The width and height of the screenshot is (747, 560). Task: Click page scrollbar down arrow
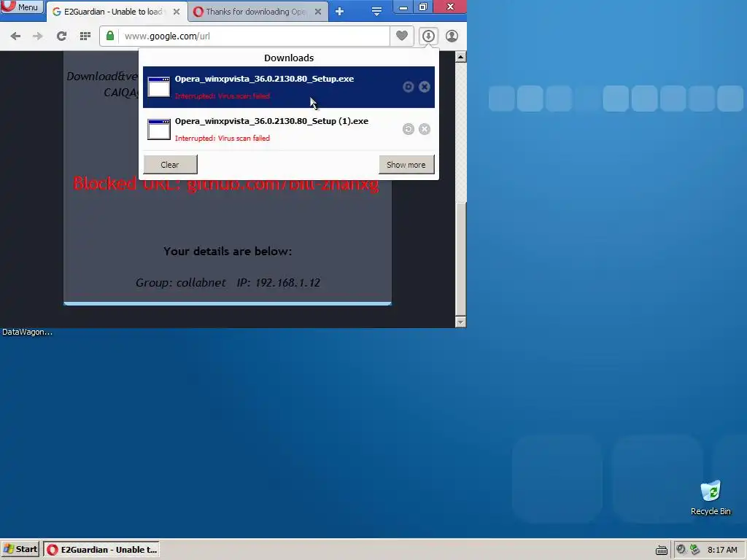coord(460,322)
